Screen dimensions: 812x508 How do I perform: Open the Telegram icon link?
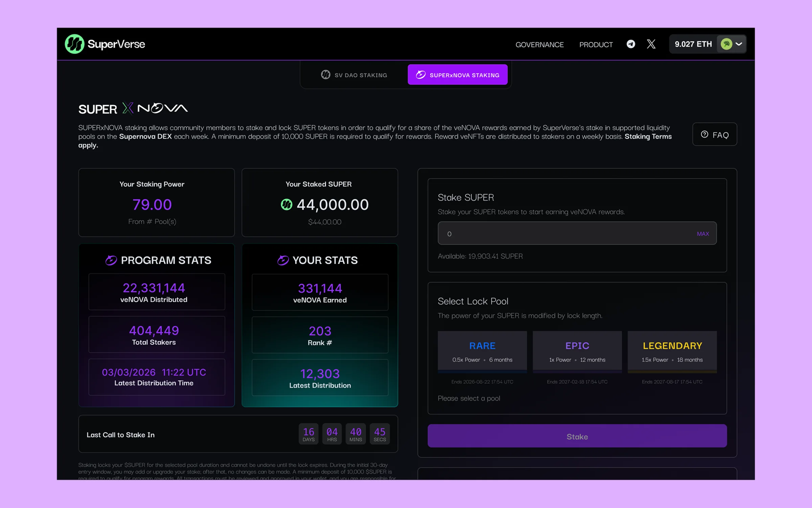(631, 44)
